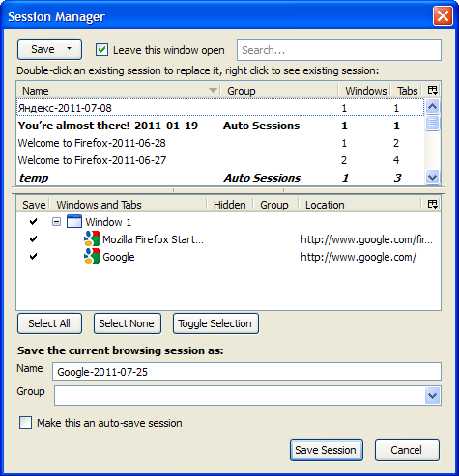Viewport: 459px width, 476px height.
Task: Click Google favicon beside Mozilla Firefox Start
Action: [92, 239]
